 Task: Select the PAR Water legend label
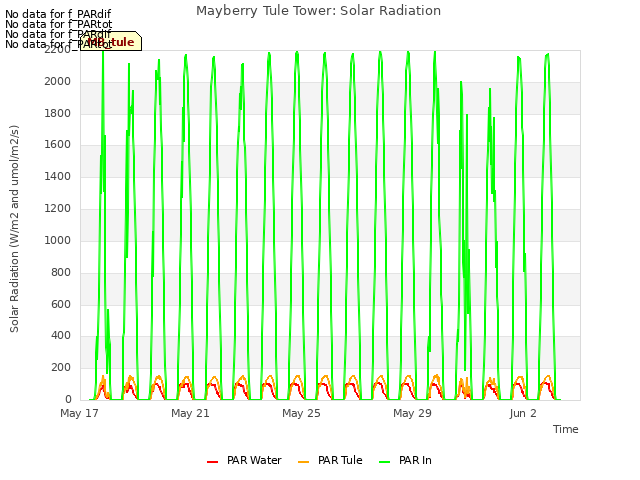pos(254,460)
